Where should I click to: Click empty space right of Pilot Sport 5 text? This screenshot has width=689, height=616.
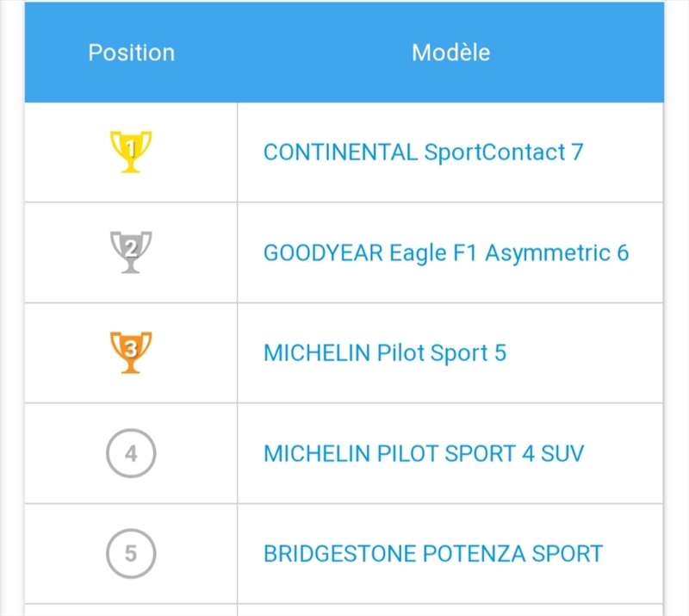[x=586, y=353]
